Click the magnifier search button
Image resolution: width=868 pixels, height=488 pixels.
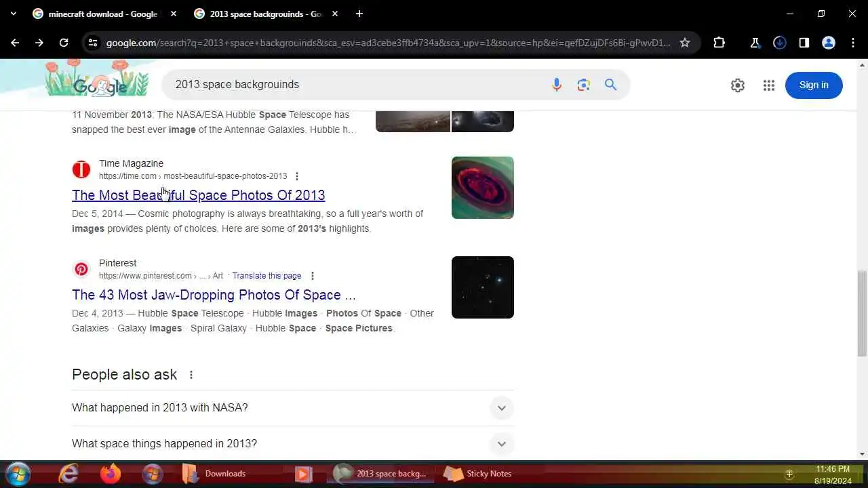[611, 85]
